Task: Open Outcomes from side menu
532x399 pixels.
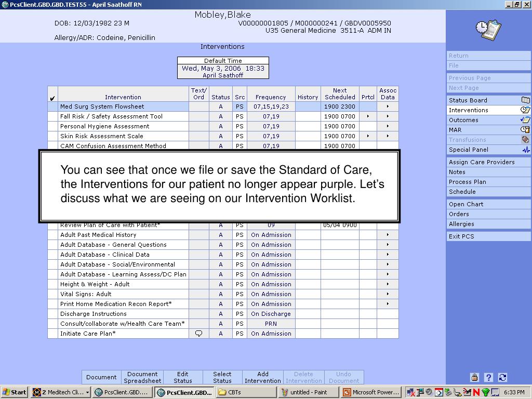Action: point(488,120)
